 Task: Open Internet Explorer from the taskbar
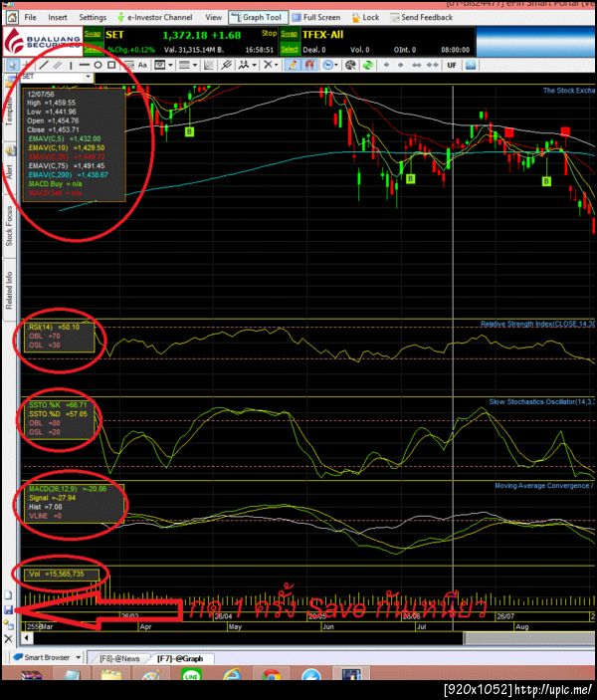pyautogui.click(x=232, y=674)
